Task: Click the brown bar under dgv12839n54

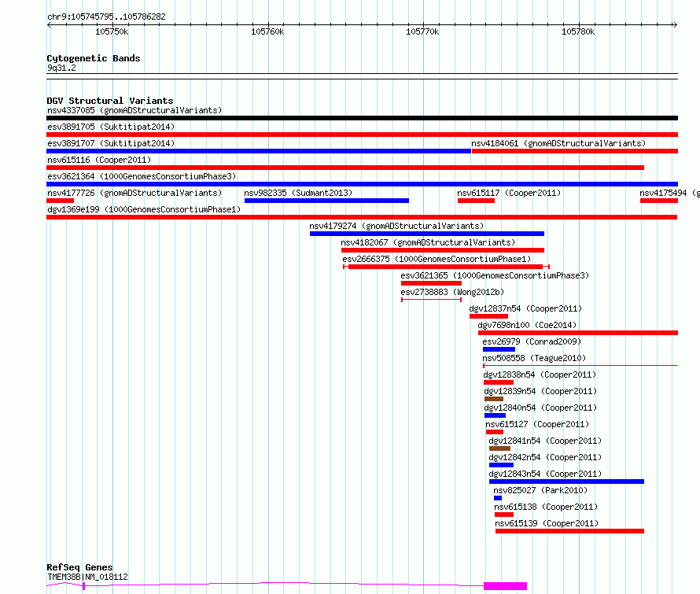Action: pos(494,399)
